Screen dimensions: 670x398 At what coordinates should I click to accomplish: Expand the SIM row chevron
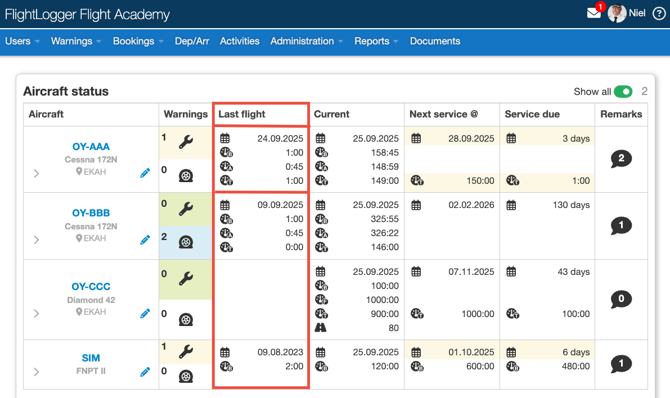click(x=36, y=372)
